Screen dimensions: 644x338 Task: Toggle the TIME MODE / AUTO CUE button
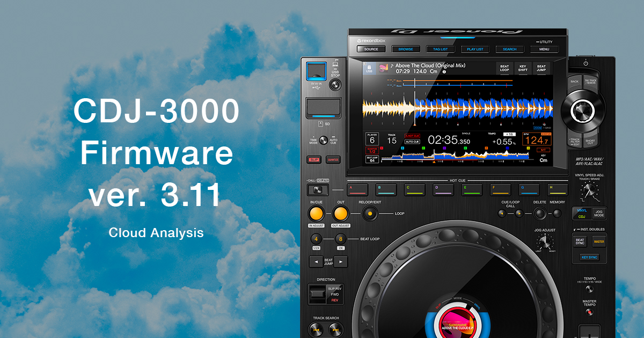[x=324, y=141]
